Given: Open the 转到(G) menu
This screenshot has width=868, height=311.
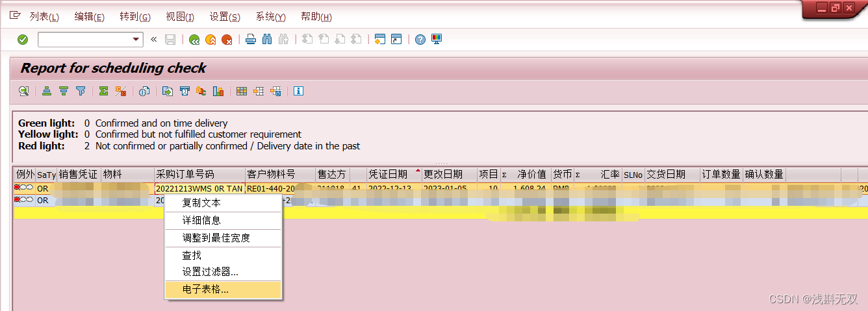Looking at the screenshot, I should pos(135,17).
